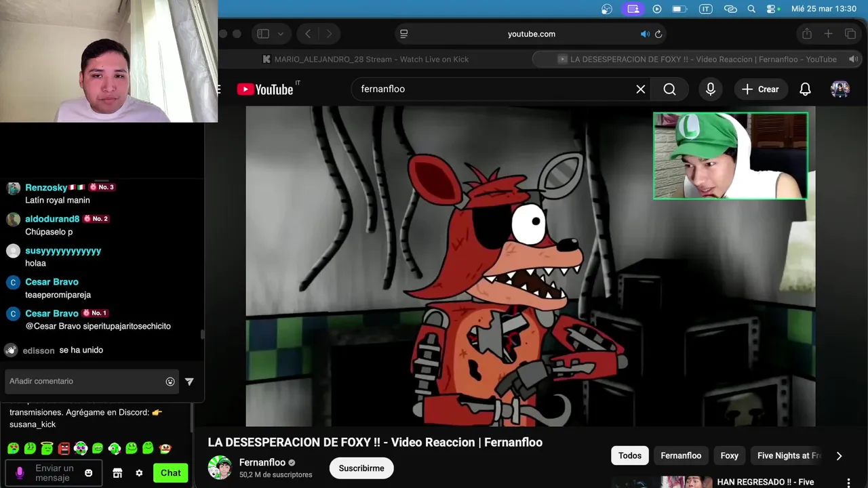Click the Suscribirme button
Image resolution: width=868 pixels, height=488 pixels.
pyautogui.click(x=361, y=468)
